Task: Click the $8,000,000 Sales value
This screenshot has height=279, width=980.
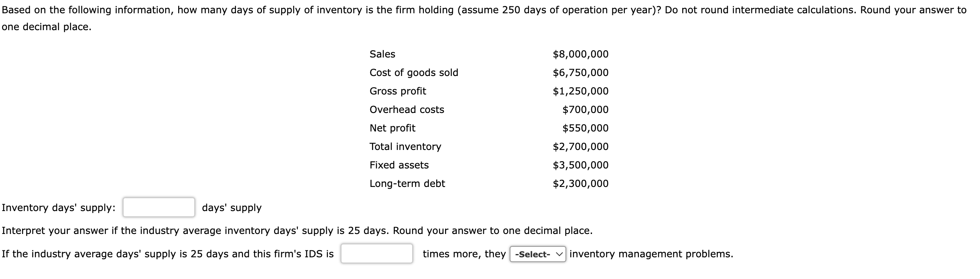Action: (581, 54)
